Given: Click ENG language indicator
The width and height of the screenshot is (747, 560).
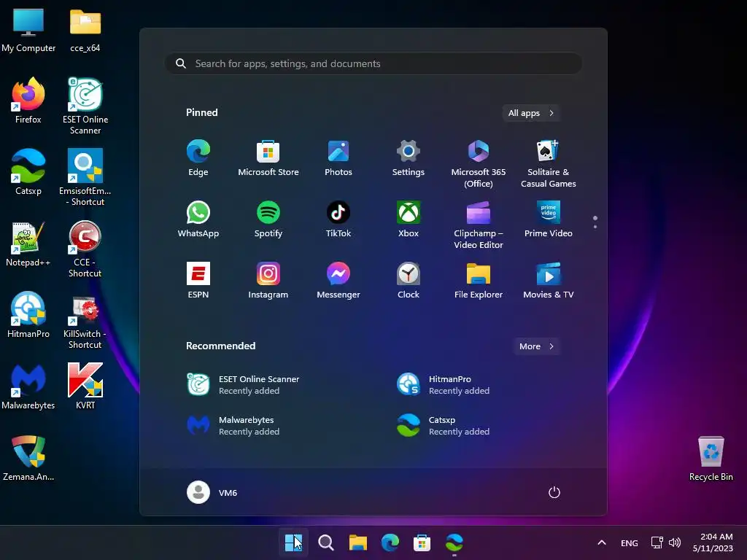Looking at the screenshot, I should pyautogui.click(x=630, y=542).
